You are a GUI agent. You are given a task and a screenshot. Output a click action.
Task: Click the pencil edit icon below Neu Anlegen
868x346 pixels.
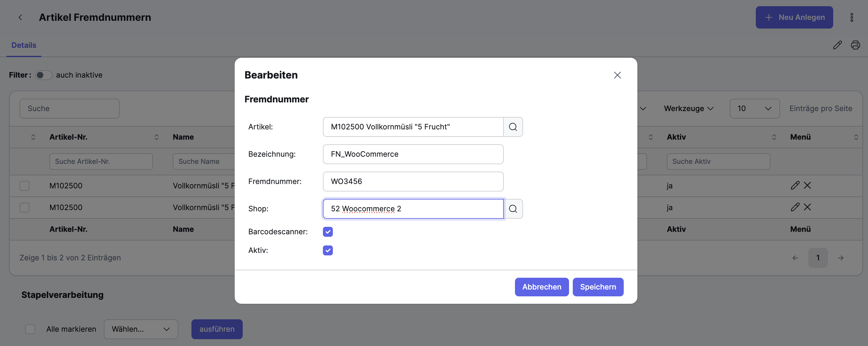(x=837, y=45)
